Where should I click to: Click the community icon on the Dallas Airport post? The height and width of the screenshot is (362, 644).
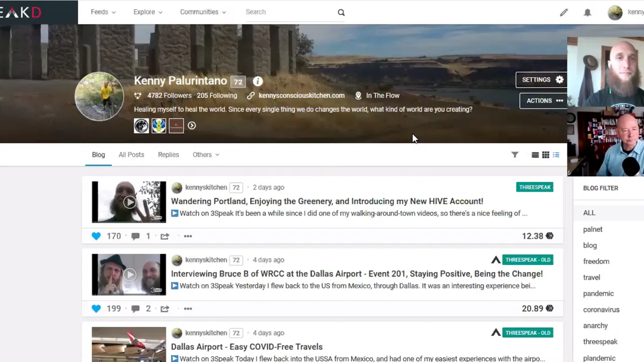(496, 333)
